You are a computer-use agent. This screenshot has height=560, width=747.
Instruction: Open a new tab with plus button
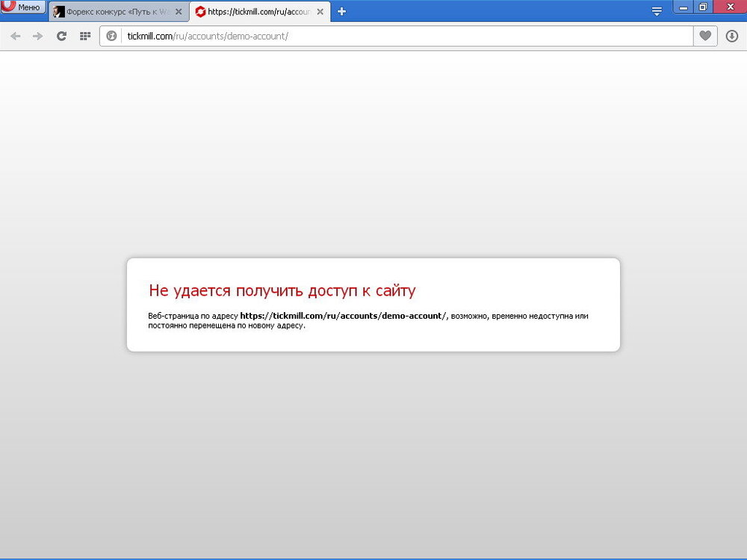tap(341, 11)
